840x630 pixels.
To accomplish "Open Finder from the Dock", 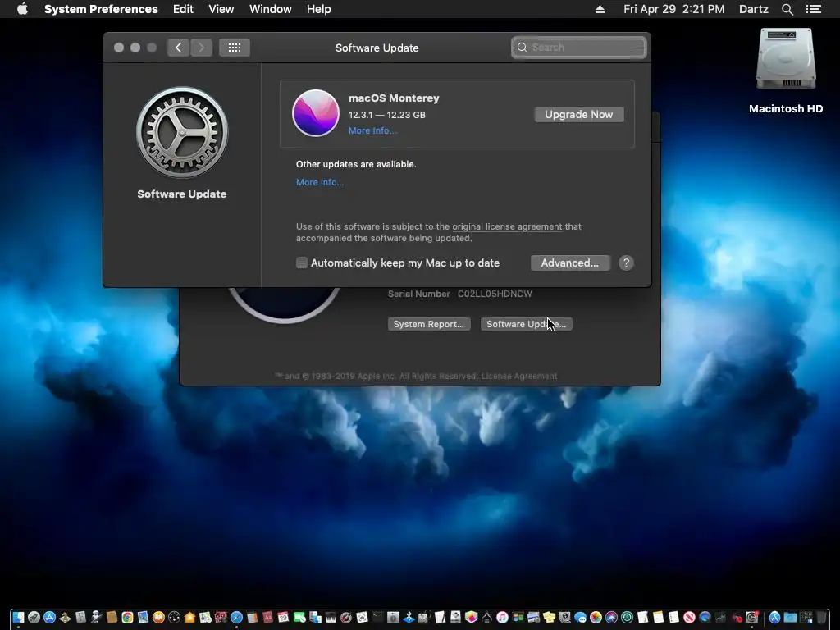I will 18,617.
